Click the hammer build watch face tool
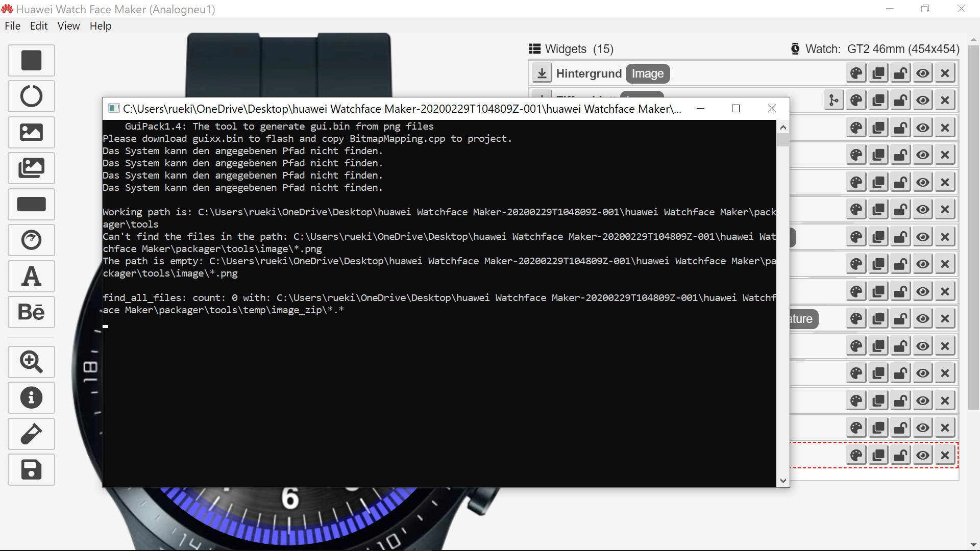This screenshot has width=980, height=551. [31, 434]
